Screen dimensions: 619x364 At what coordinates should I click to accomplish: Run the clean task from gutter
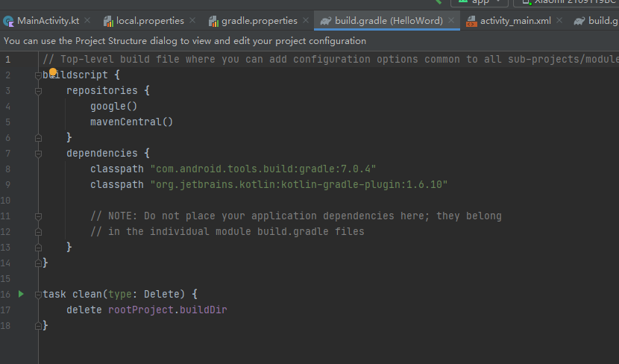pyautogui.click(x=21, y=294)
